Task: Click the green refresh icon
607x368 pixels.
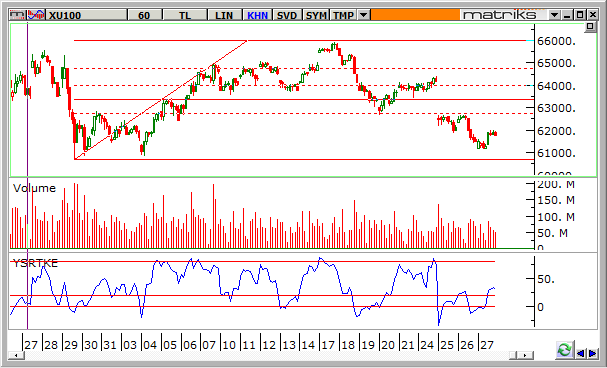Action: 564,350
